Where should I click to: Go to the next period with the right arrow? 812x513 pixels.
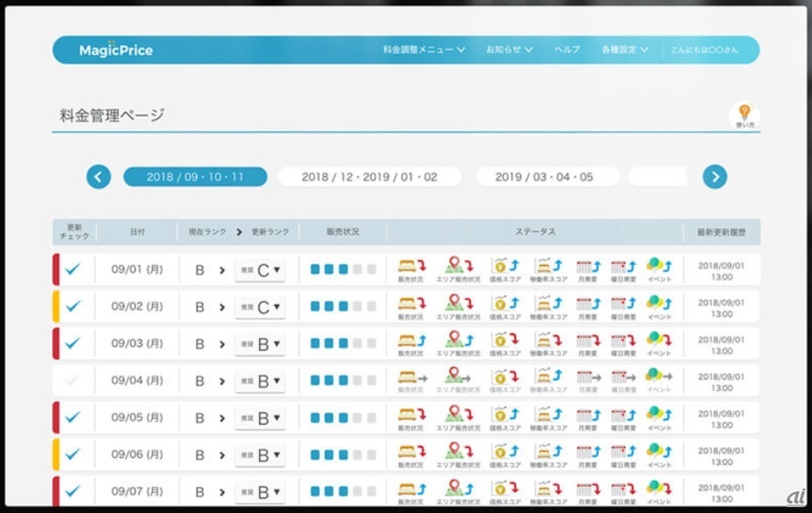[x=714, y=177]
